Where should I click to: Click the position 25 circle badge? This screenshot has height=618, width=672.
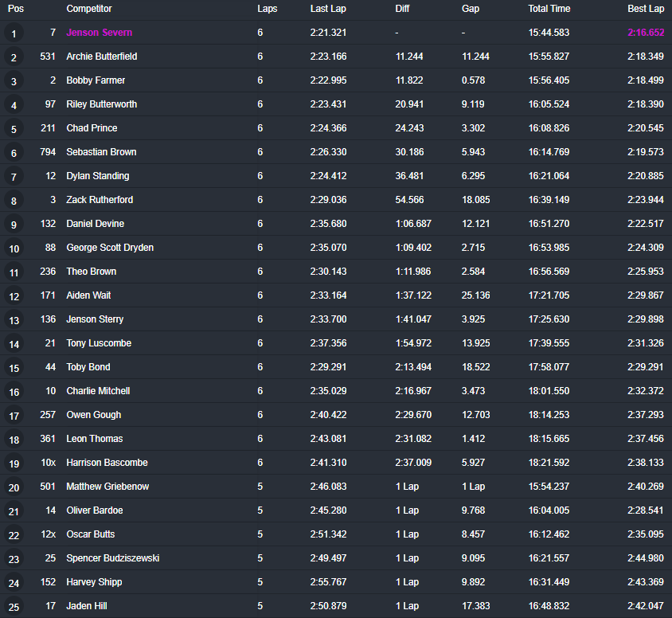click(x=14, y=607)
